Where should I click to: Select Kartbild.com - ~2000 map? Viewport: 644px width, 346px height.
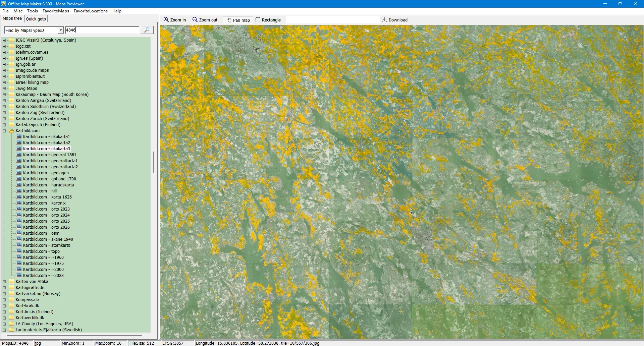click(43, 270)
